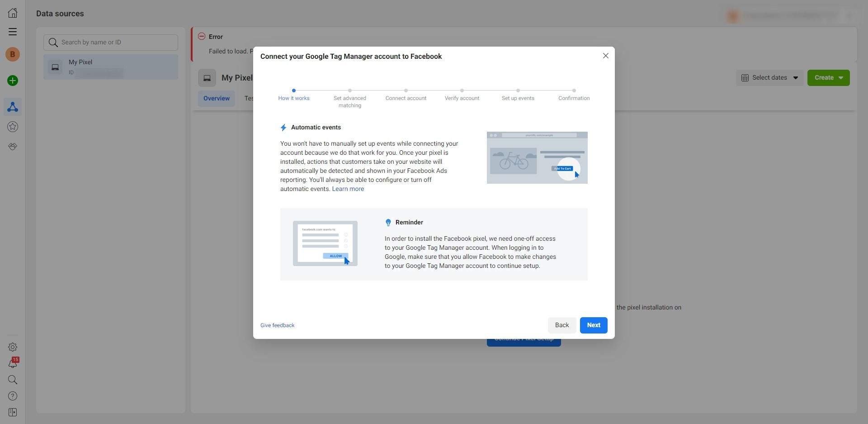This screenshot has height=424, width=868.
Task: Open the help question mark icon
Action: click(13, 396)
